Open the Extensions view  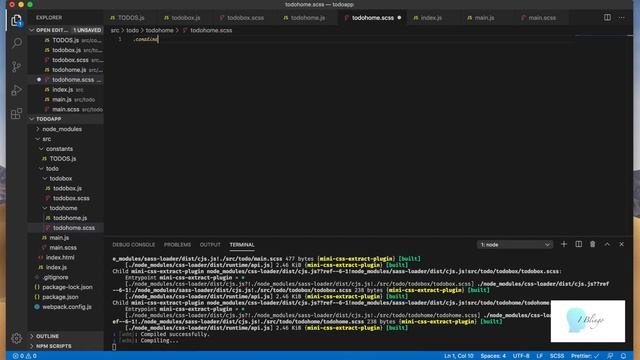coord(16,113)
